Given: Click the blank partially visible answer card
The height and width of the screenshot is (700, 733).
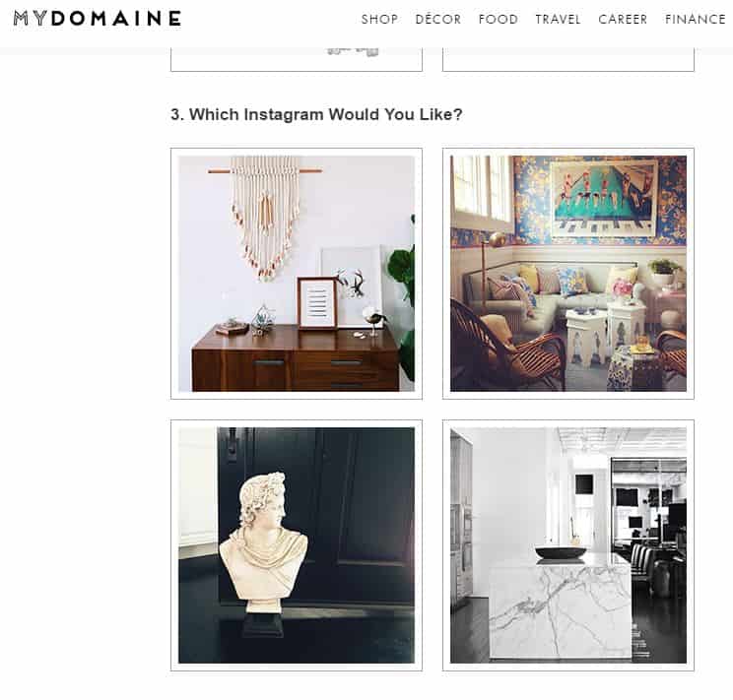Looking at the screenshot, I should tap(568, 59).
